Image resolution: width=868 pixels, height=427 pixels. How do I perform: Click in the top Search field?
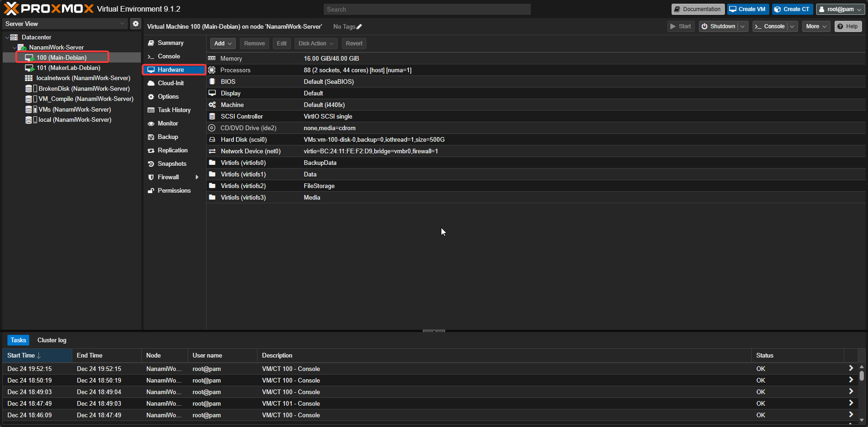[x=427, y=9]
